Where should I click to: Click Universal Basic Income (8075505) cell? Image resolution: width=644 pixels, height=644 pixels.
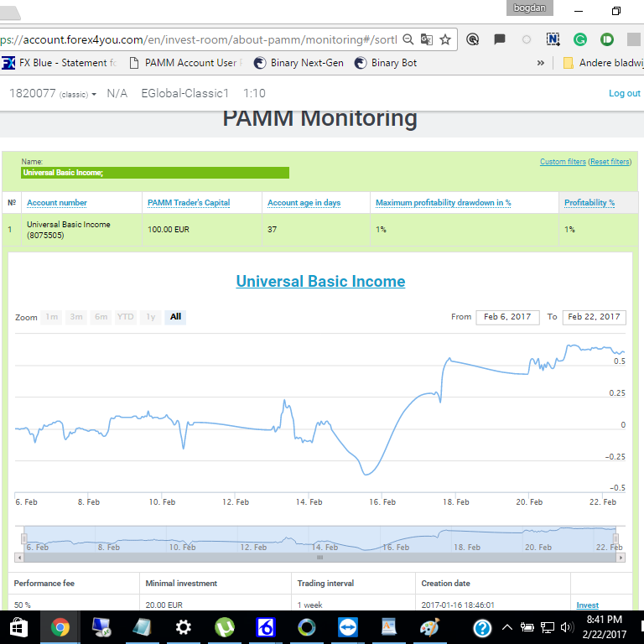click(x=81, y=230)
